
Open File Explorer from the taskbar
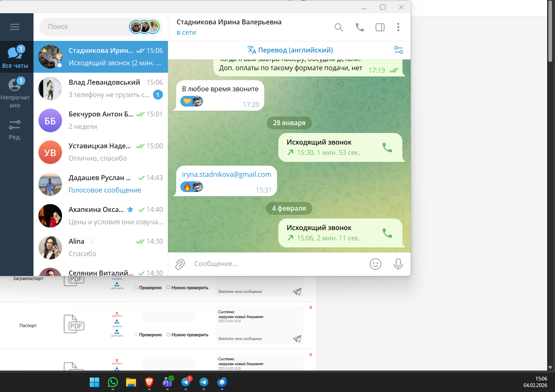tap(131, 382)
